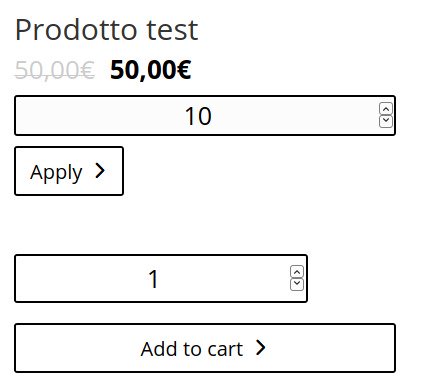431x379 pixels.
Task: Click the "Add to cart" text label
Action: (x=192, y=349)
